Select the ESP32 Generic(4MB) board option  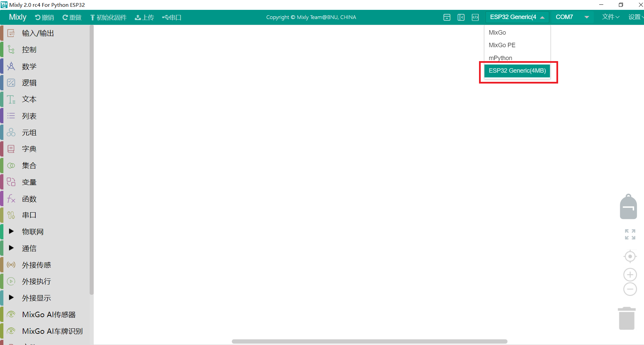(517, 71)
